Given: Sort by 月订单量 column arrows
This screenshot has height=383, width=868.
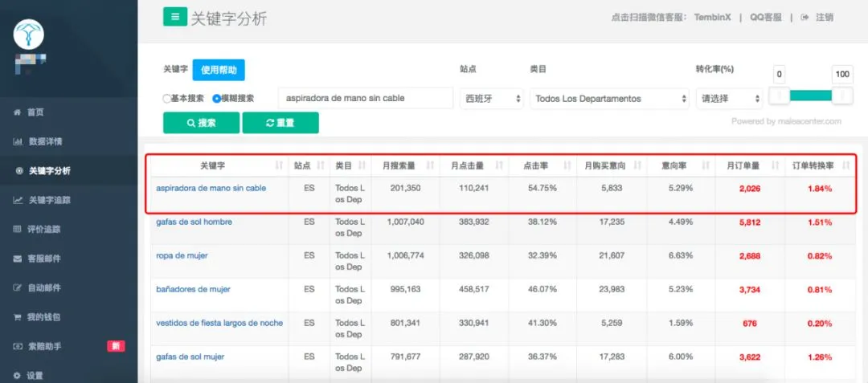Looking at the screenshot, I should (x=775, y=165).
